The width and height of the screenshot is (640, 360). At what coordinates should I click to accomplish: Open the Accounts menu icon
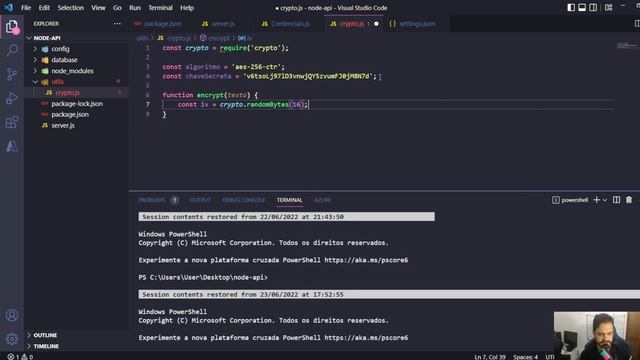[x=12, y=315]
